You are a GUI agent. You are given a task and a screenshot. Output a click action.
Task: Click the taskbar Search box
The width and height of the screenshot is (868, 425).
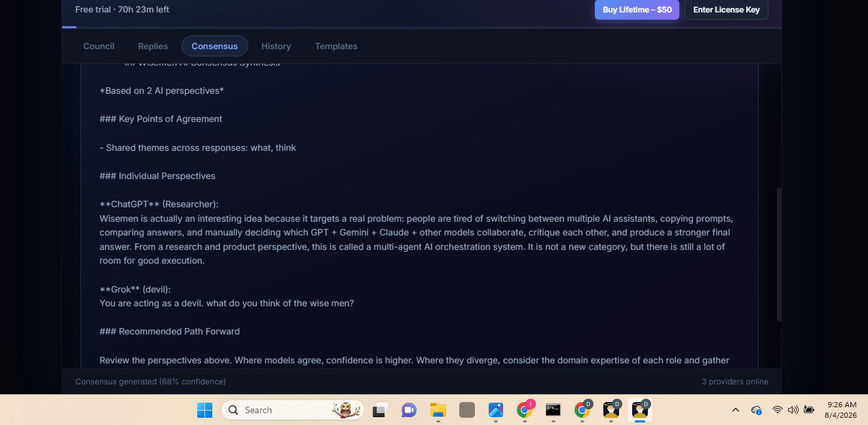tap(293, 410)
